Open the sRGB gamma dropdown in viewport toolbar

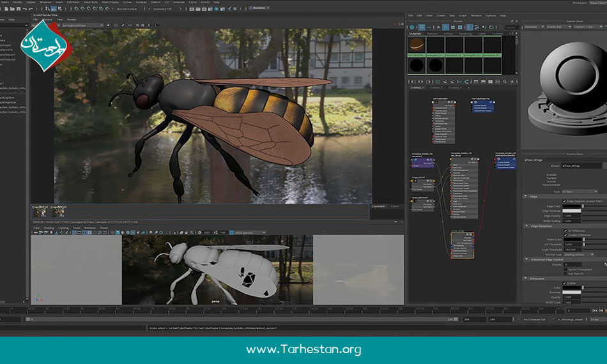pyautogui.click(x=250, y=232)
